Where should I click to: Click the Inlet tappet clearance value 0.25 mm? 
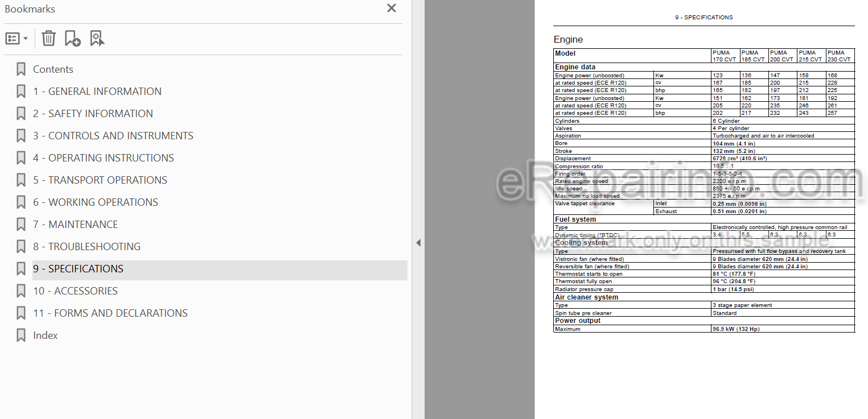coord(739,204)
